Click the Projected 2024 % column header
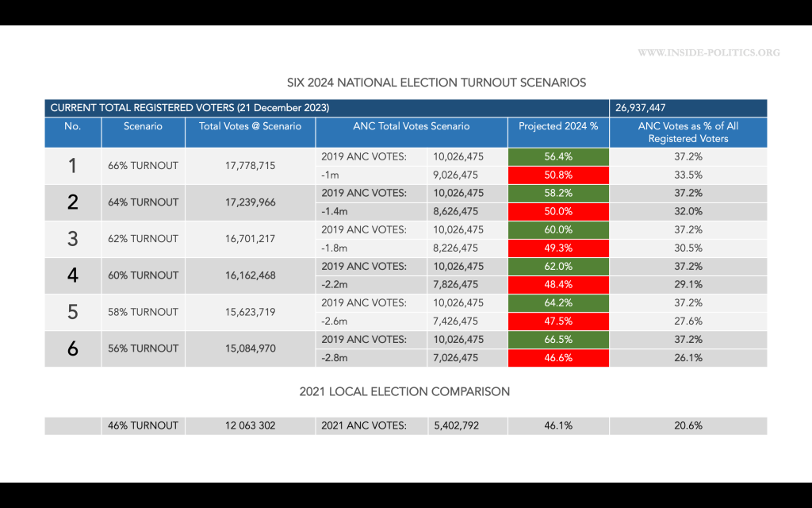 click(558, 126)
